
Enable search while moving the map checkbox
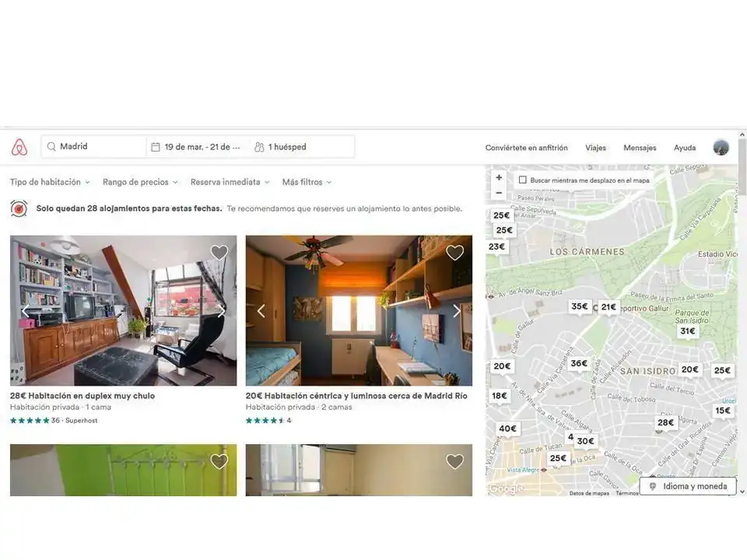[x=523, y=180]
